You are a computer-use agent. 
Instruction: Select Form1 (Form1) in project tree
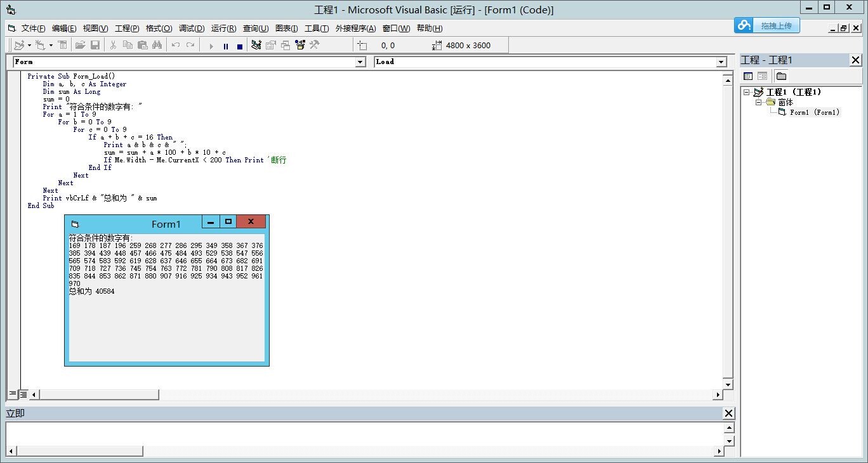pyautogui.click(x=814, y=112)
